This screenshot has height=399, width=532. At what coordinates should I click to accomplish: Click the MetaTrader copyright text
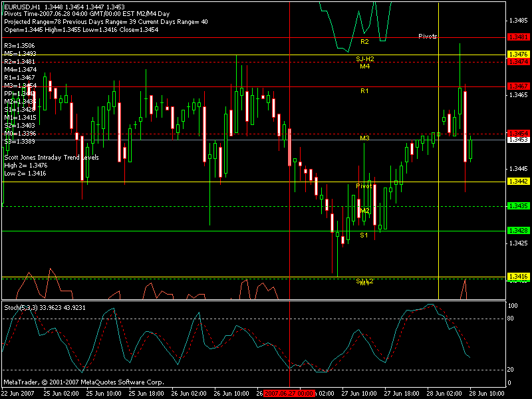83,382
